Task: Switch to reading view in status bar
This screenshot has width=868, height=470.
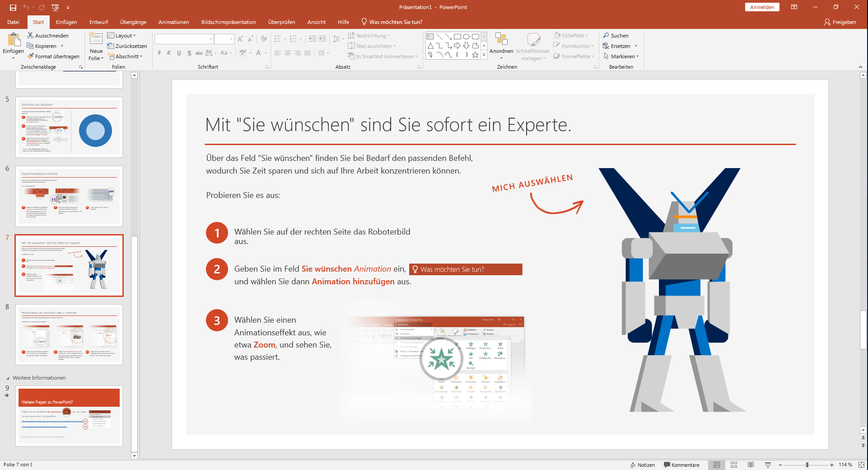Action: (x=751, y=465)
